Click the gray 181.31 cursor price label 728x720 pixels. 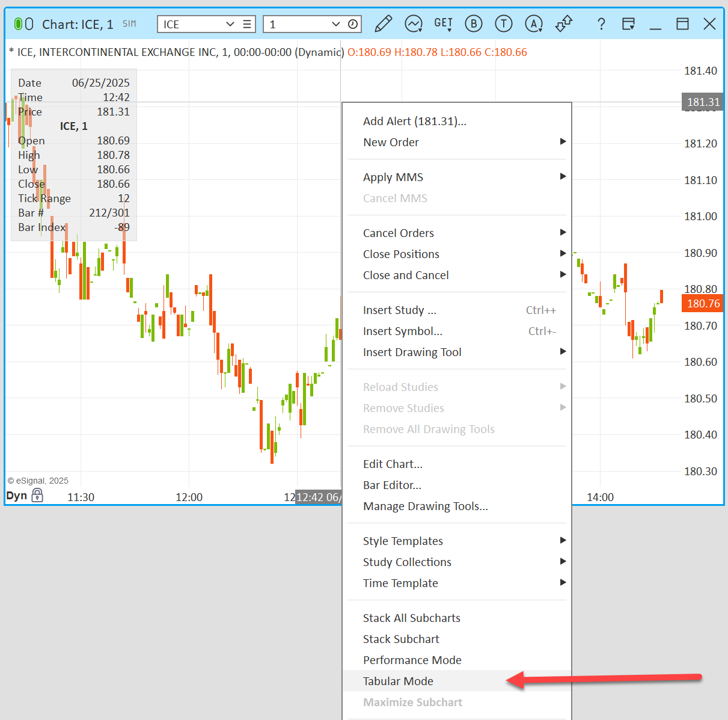click(x=702, y=102)
